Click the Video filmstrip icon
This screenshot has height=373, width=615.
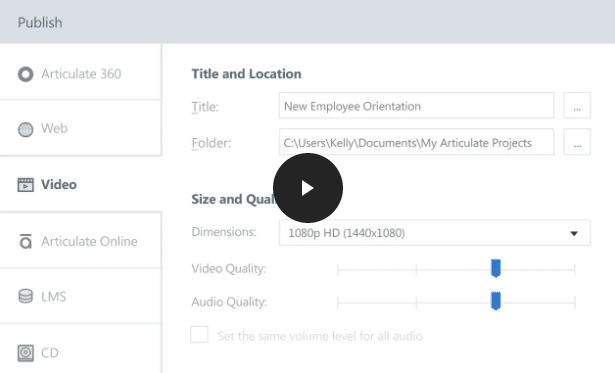[x=25, y=185]
